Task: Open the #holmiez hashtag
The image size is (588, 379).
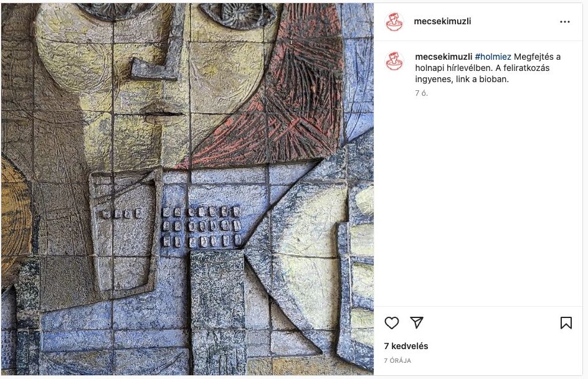Action: coord(493,57)
